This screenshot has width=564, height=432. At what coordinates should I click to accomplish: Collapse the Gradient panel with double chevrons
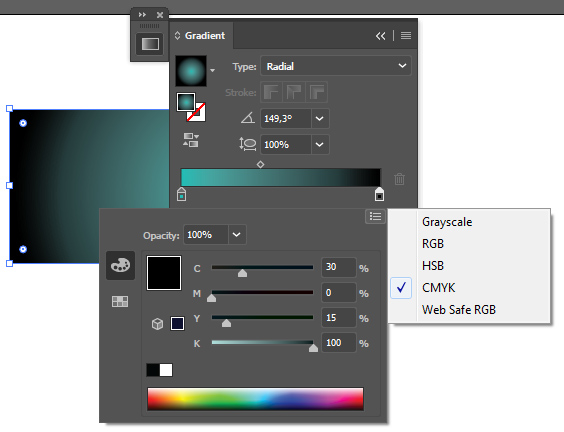[381, 36]
